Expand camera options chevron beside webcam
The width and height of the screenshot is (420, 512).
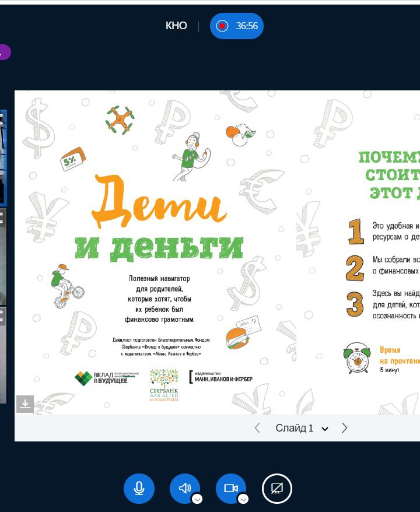point(244,499)
